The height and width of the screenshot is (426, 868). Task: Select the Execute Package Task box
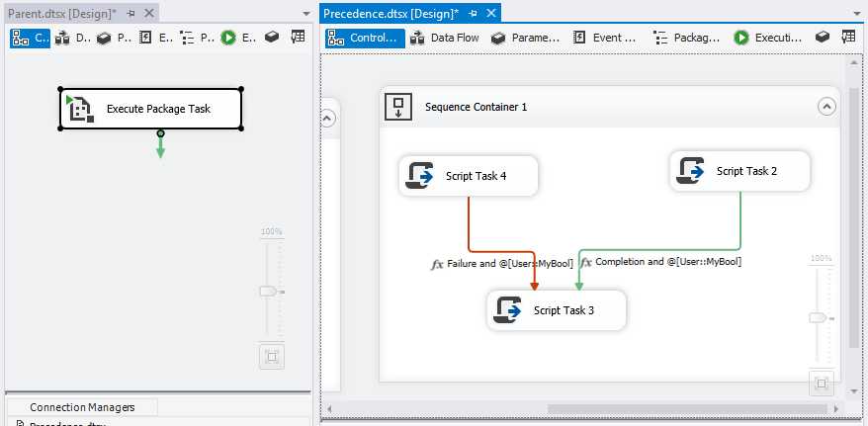point(150,109)
